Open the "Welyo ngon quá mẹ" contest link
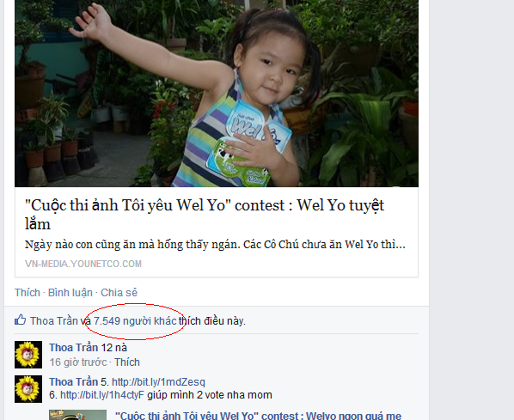This screenshot has height=420, width=514. (259, 416)
